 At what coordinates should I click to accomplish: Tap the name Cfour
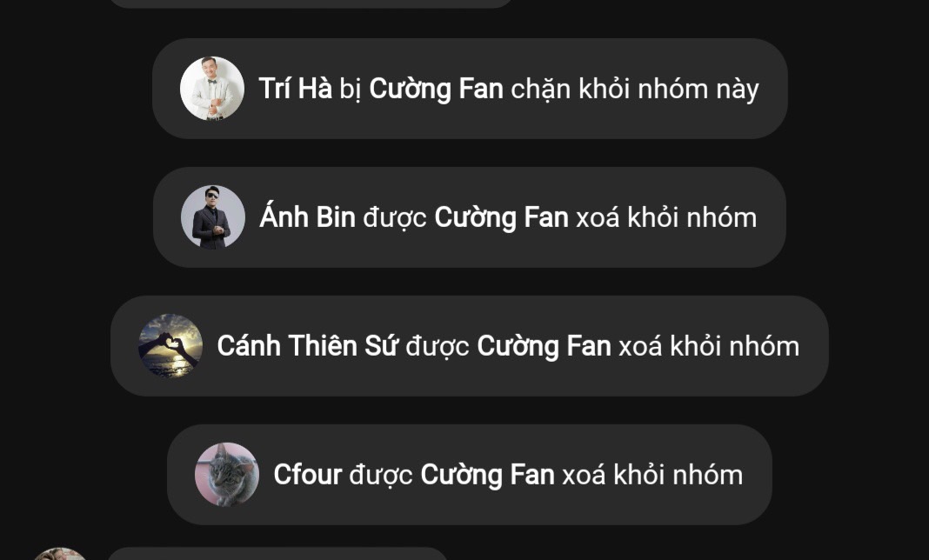tap(308, 475)
